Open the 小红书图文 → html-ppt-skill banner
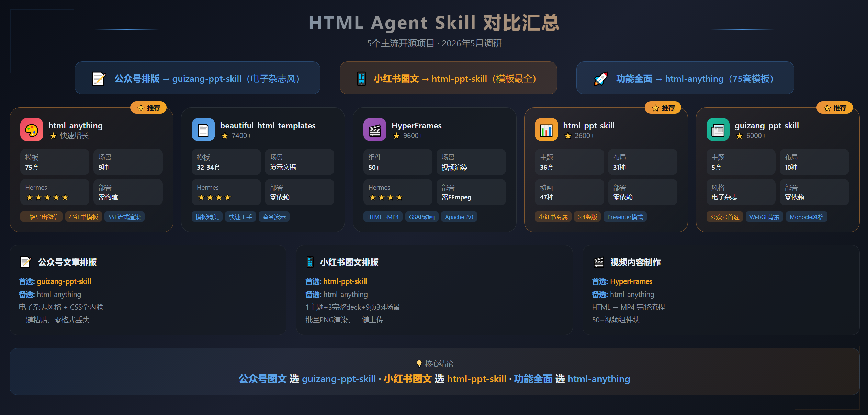This screenshot has height=415, width=868. pyautogui.click(x=448, y=78)
